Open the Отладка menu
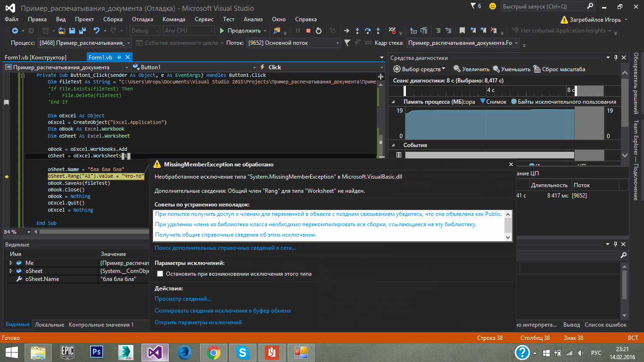Image resolution: width=644 pixels, height=362 pixels. tap(142, 19)
